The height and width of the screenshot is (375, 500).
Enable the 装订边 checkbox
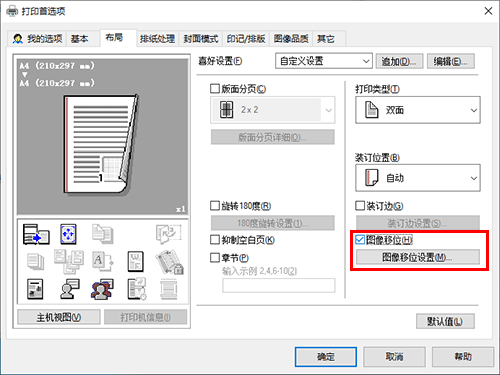[360, 206]
